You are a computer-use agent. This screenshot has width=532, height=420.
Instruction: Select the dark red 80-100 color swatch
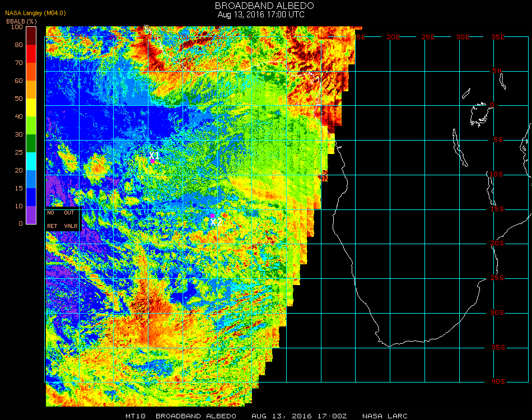[31, 36]
